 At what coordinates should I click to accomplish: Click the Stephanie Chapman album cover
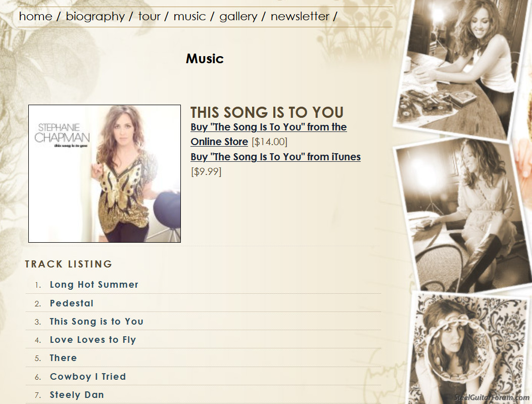pyautogui.click(x=105, y=173)
